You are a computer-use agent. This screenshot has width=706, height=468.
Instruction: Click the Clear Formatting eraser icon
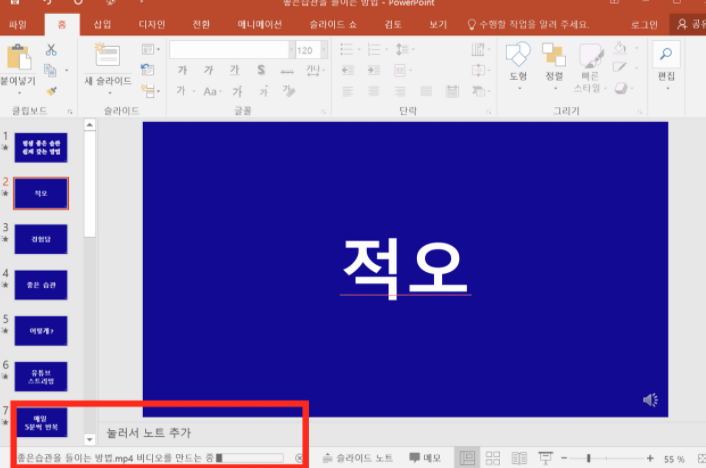pyautogui.click(x=289, y=91)
